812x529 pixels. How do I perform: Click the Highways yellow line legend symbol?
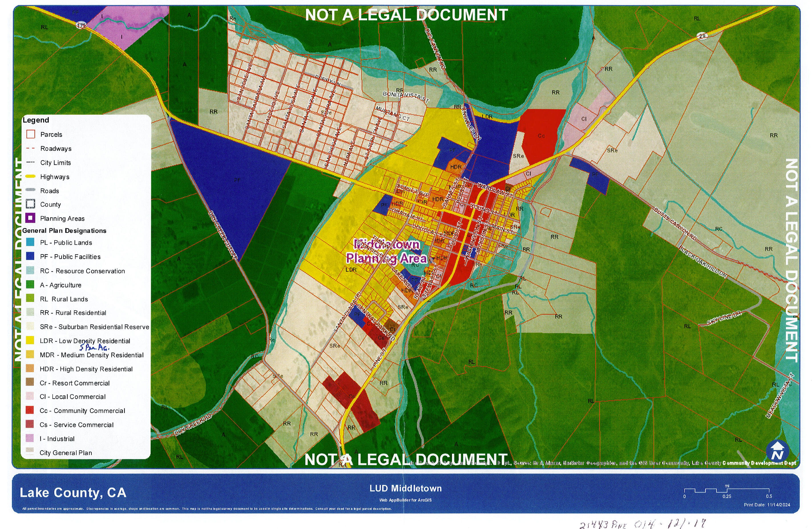pyautogui.click(x=30, y=176)
